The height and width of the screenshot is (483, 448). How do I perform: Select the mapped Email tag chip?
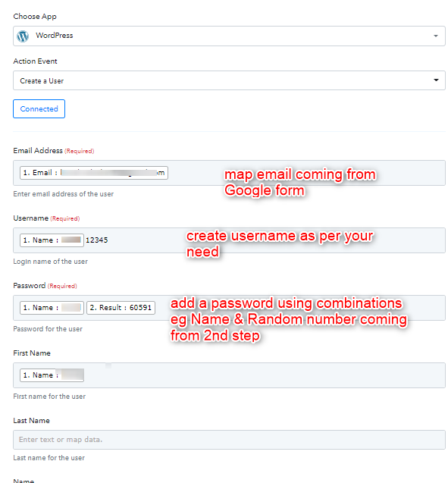click(x=93, y=173)
